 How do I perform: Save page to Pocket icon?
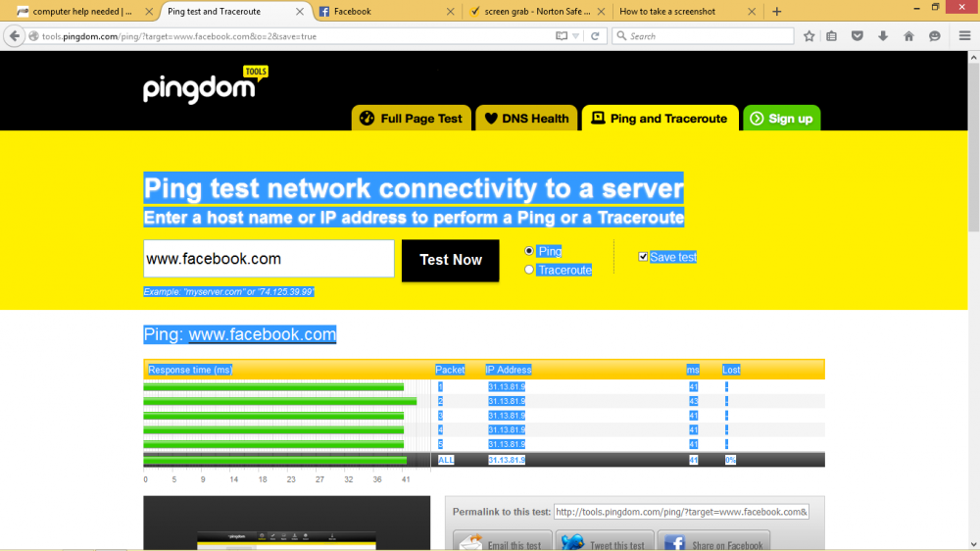[857, 36]
